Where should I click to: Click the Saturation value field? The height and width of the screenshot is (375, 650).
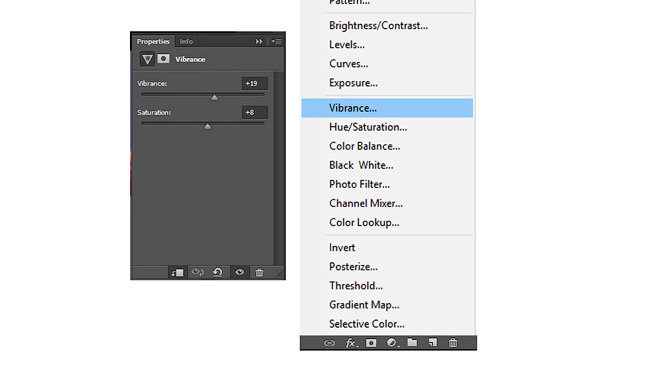(x=255, y=112)
